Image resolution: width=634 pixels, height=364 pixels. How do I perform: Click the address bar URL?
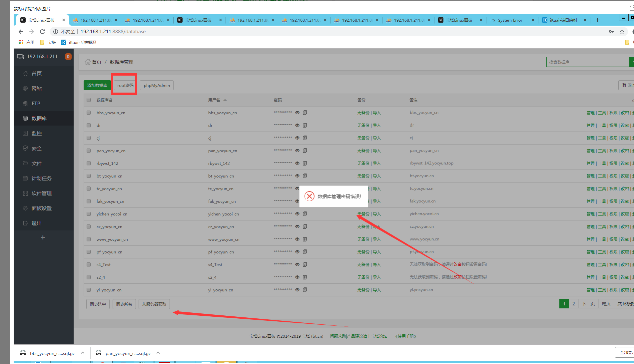(x=113, y=32)
